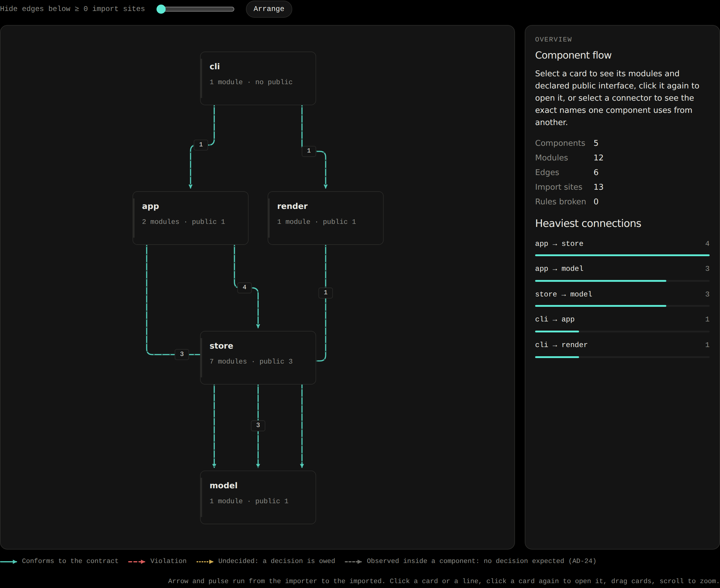Click the red violation arrow legend icon

137,561
